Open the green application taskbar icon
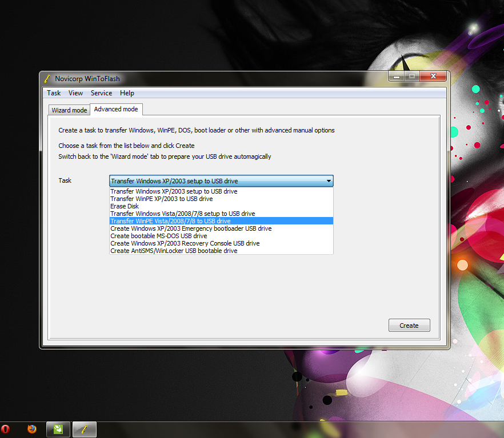 pos(58,429)
